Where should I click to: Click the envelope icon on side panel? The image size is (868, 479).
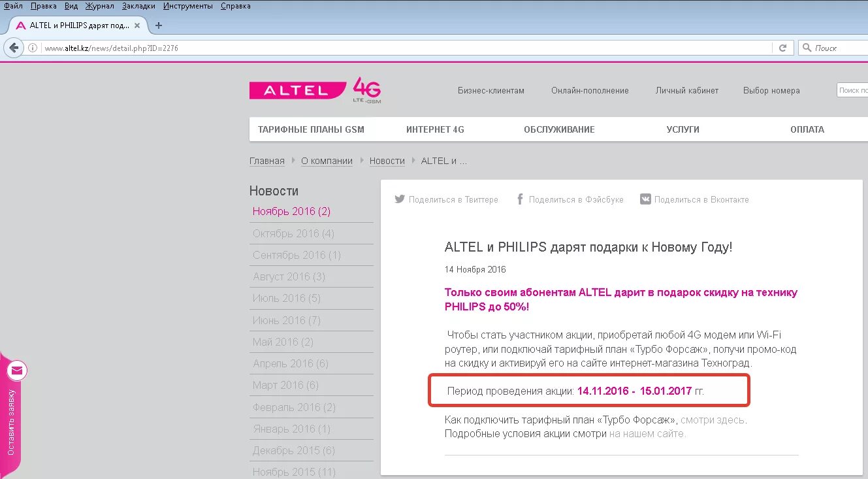pyautogui.click(x=17, y=371)
